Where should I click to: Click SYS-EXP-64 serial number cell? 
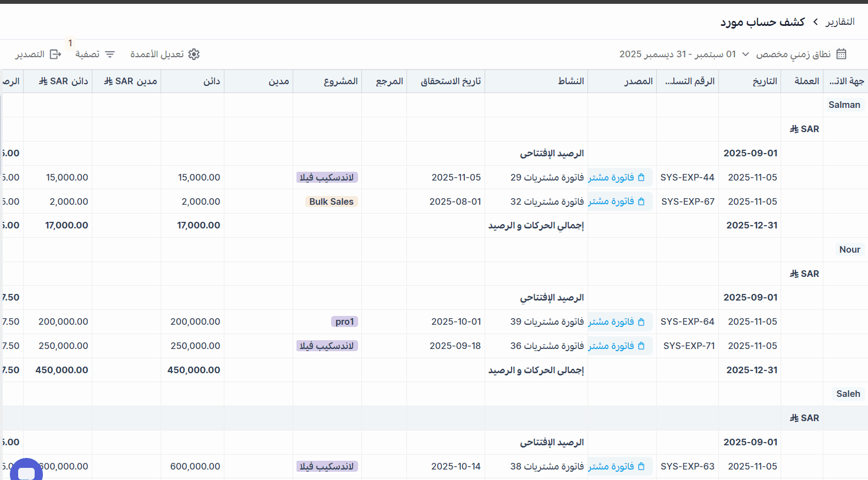point(688,321)
